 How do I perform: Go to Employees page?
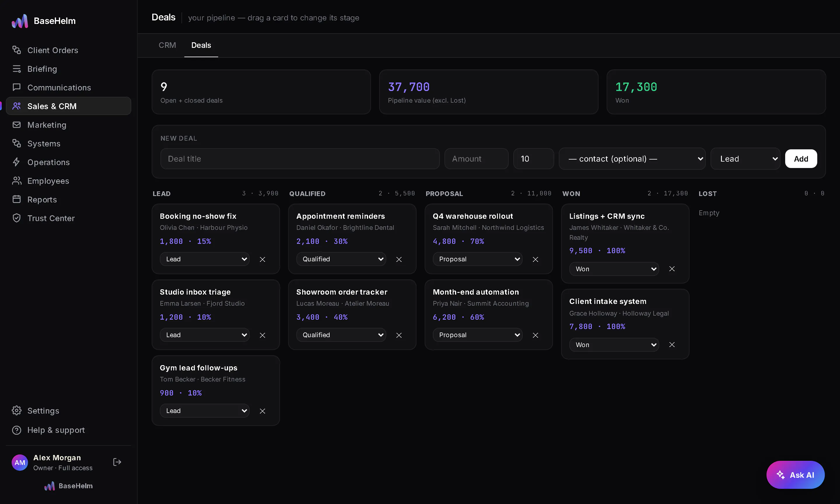[68, 181]
